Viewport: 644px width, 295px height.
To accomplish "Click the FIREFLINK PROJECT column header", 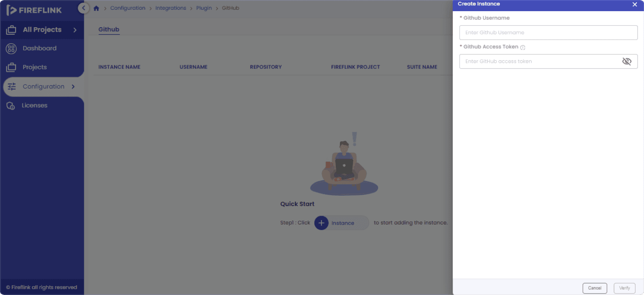I will click(355, 67).
